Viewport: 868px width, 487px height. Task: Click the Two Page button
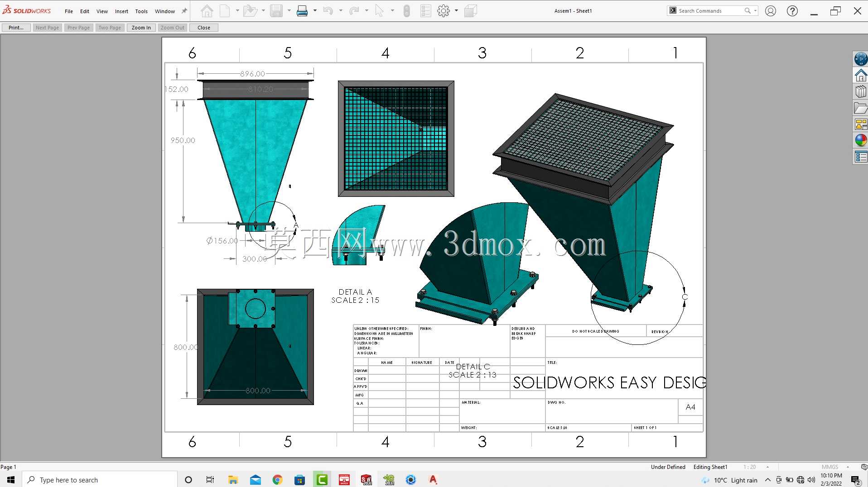pyautogui.click(x=110, y=28)
